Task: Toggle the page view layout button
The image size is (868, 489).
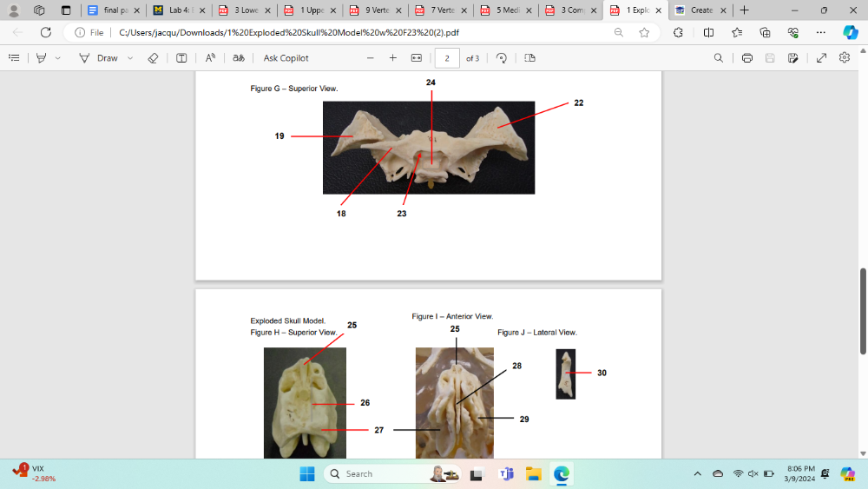Action: [x=529, y=58]
